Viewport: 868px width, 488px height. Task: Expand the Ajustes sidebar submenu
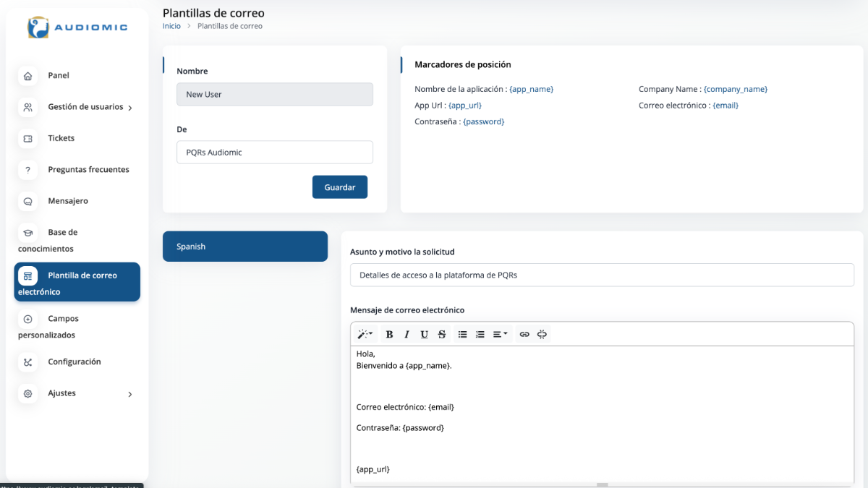coord(129,394)
